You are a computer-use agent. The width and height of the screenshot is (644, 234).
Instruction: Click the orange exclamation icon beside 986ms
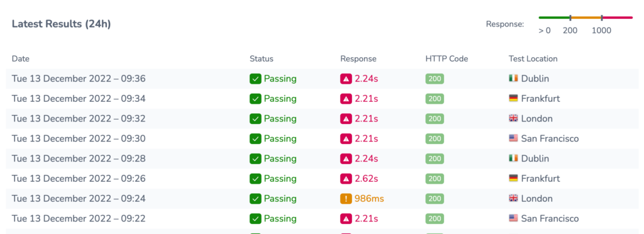point(347,199)
